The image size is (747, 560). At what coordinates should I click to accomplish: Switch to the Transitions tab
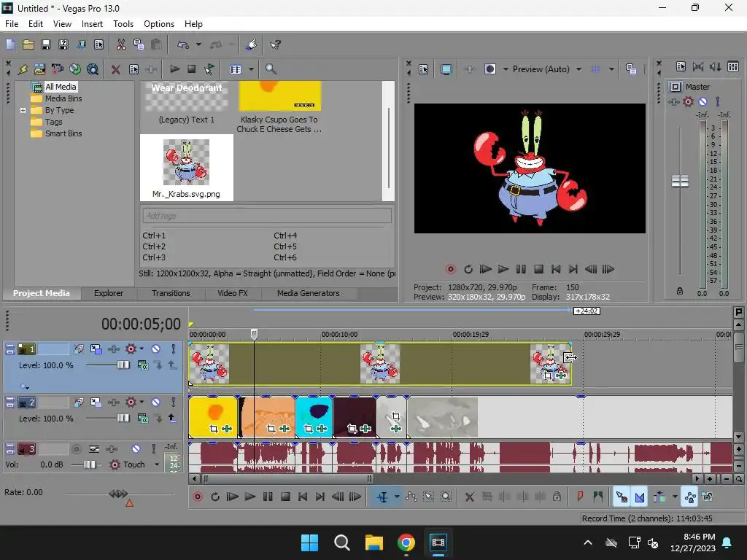point(171,293)
